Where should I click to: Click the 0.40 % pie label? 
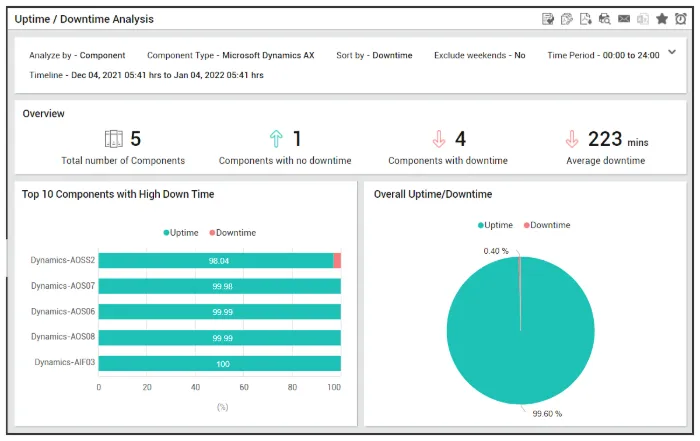click(x=496, y=251)
